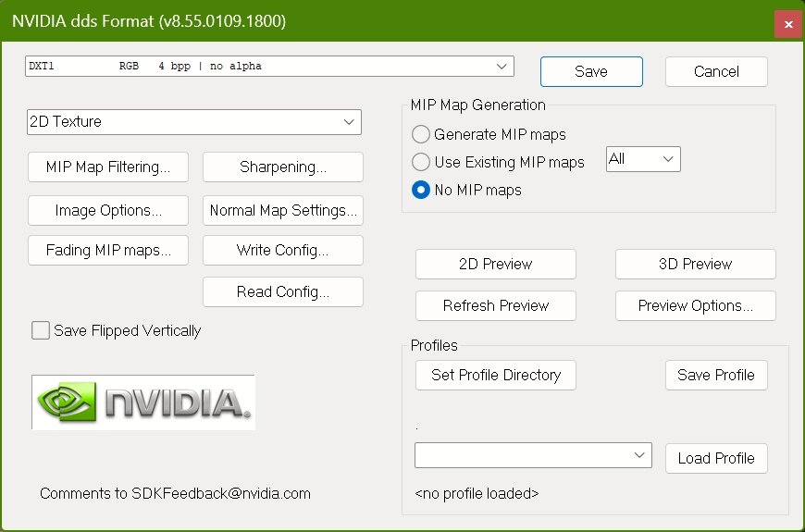Save the DDS file
Screen dimensions: 805x532
coord(591,71)
